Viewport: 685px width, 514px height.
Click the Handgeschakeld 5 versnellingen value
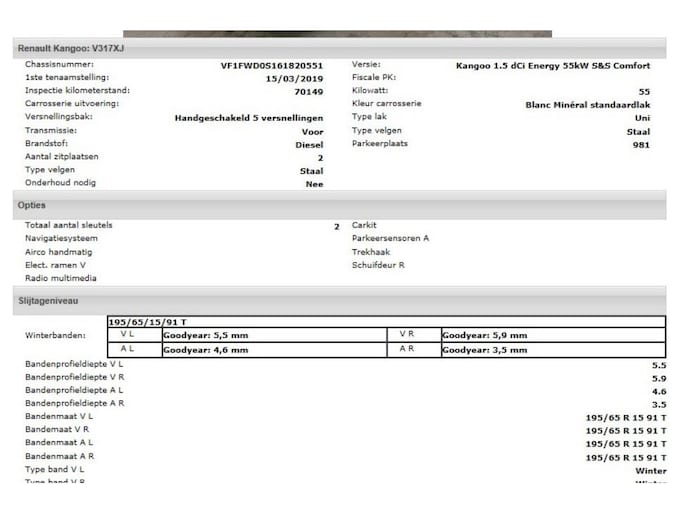coord(248,118)
